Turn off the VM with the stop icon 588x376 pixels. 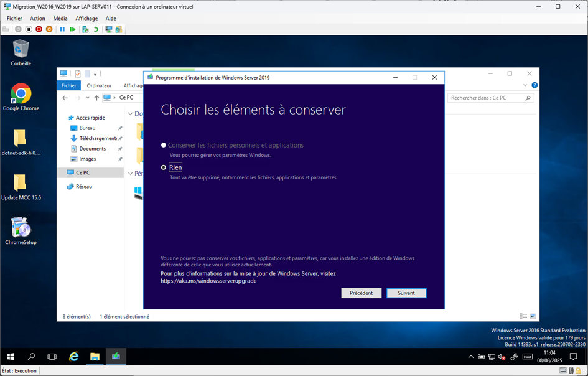click(x=29, y=29)
